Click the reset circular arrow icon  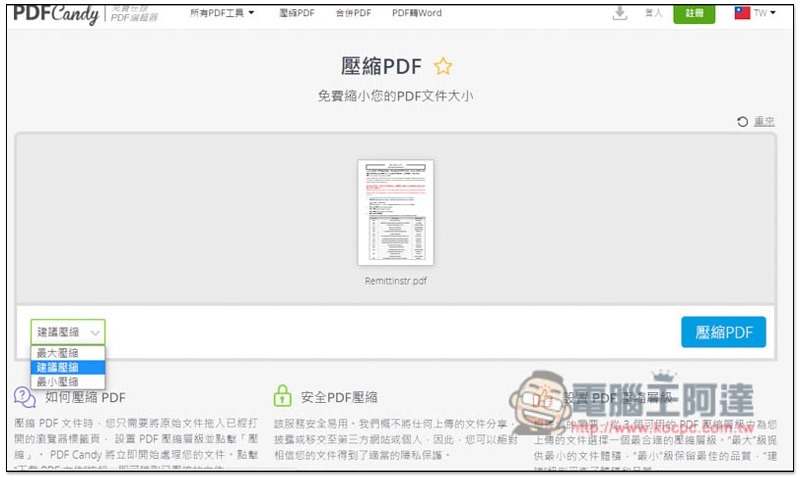(x=742, y=122)
